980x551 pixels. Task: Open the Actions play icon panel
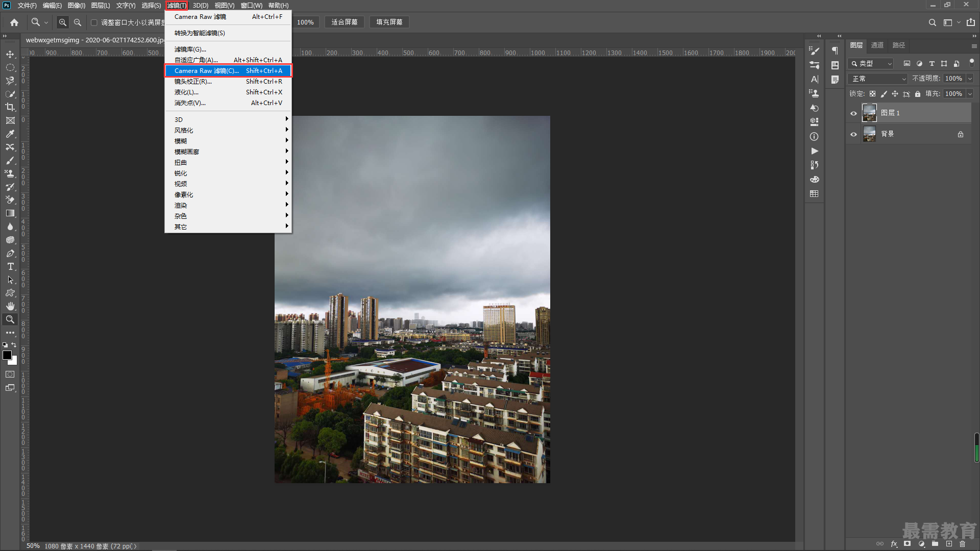coord(815,151)
